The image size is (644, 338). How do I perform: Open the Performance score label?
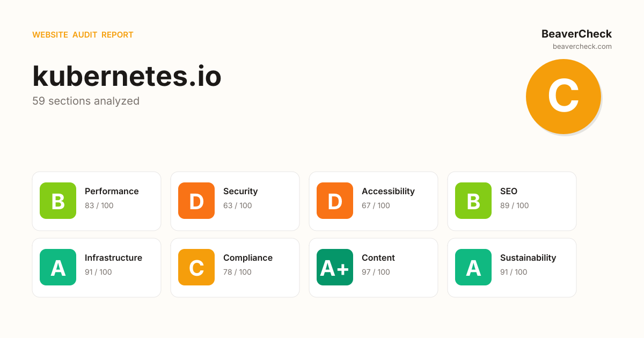point(112,192)
